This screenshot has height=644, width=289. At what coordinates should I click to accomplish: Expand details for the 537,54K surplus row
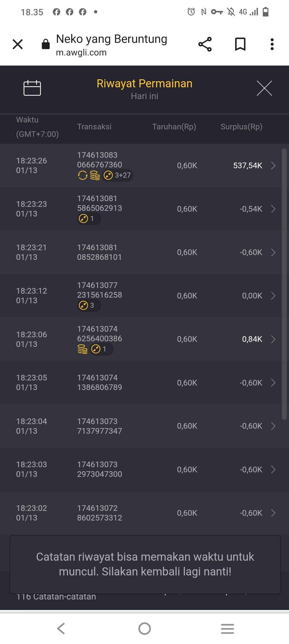point(273,166)
